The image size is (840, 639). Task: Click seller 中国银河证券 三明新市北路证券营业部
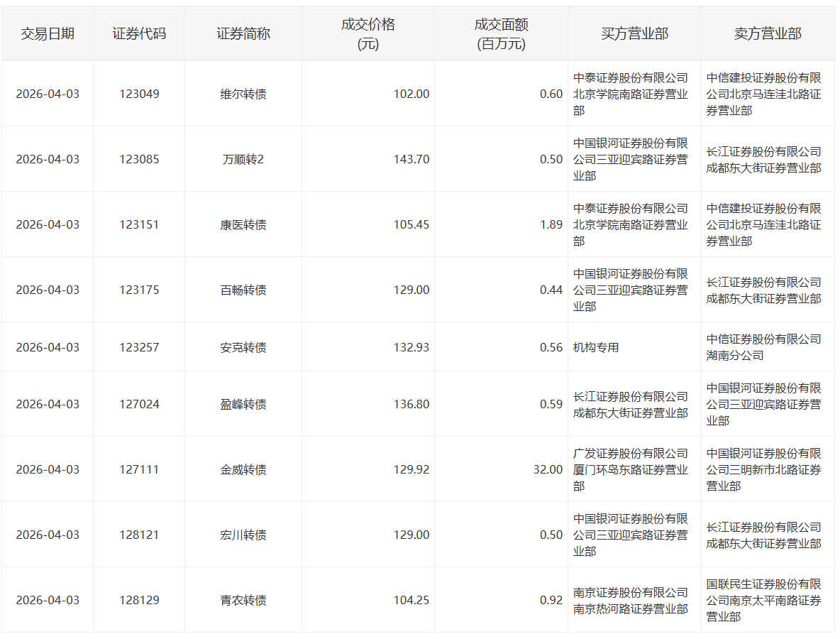[x=763, y=469]
